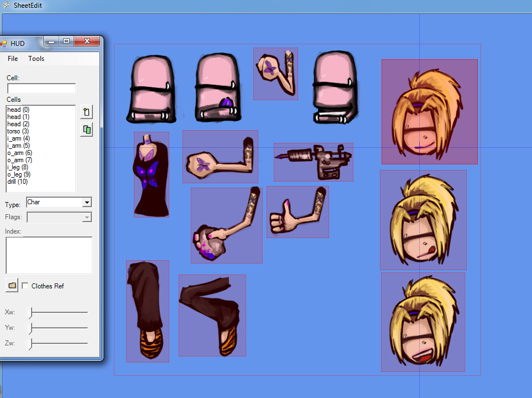Maximize the HUD window
This screenshot has height=398, width=532.
(x=66, y=42)
